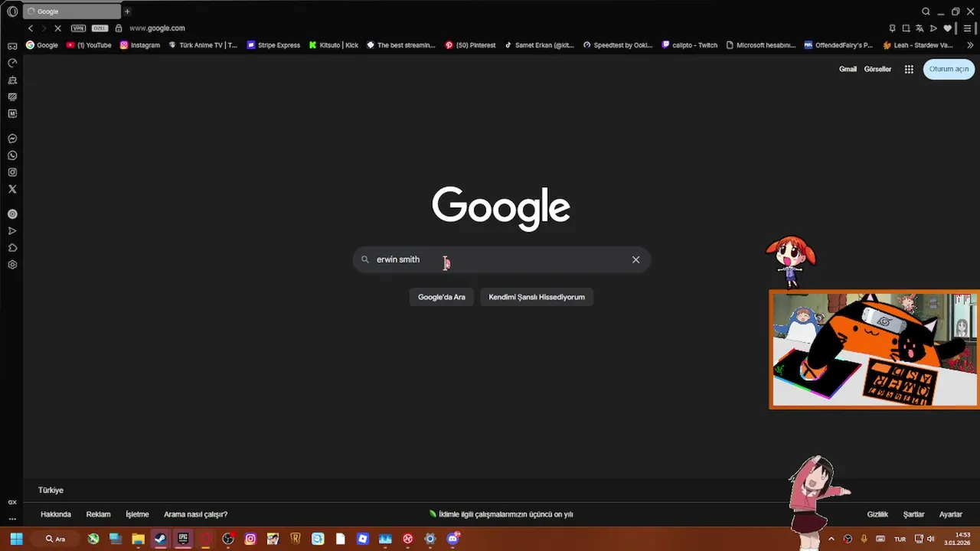Open Instagram in the sidebar
This screenshot has height=551, width=980.
[12, 173]
